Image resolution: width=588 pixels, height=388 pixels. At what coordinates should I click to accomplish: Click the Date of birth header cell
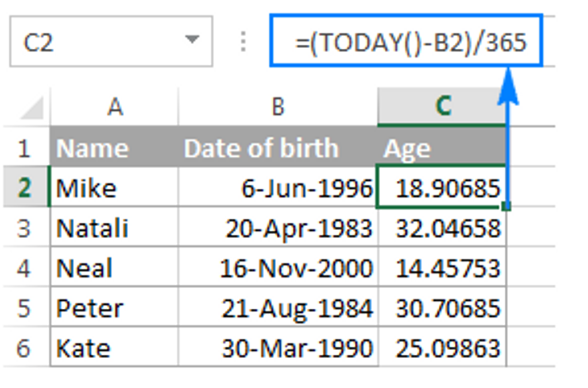pos(278,148)
